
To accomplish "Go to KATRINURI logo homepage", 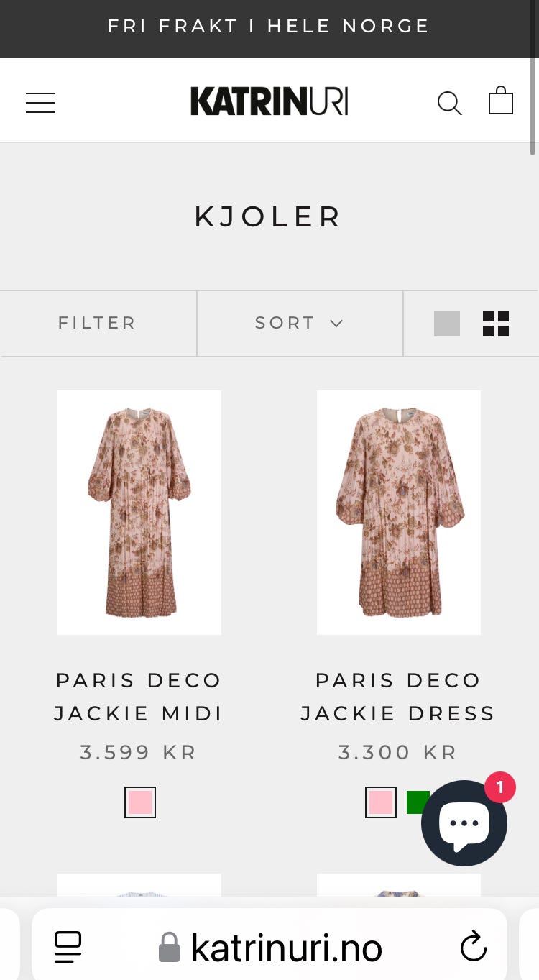I will click(269, 101).
